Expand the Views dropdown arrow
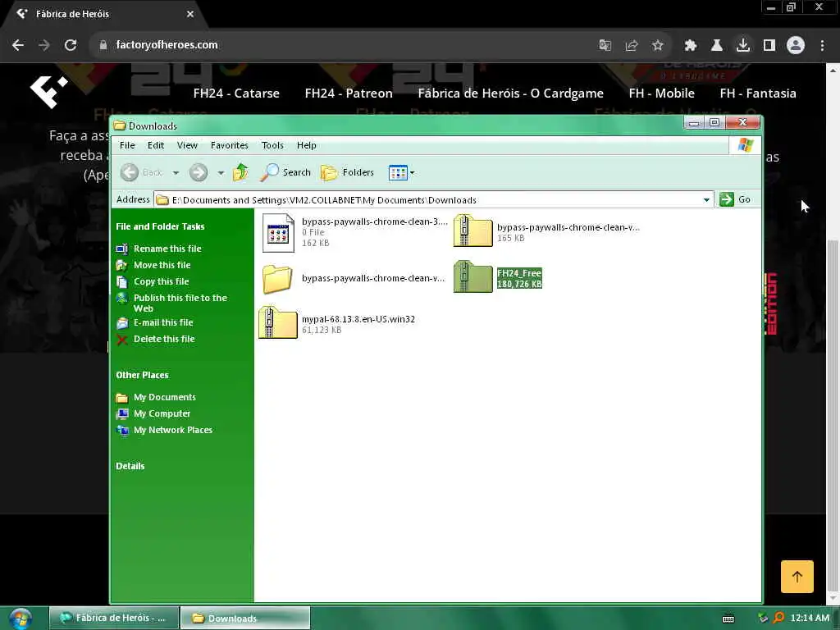 [412, 173]
